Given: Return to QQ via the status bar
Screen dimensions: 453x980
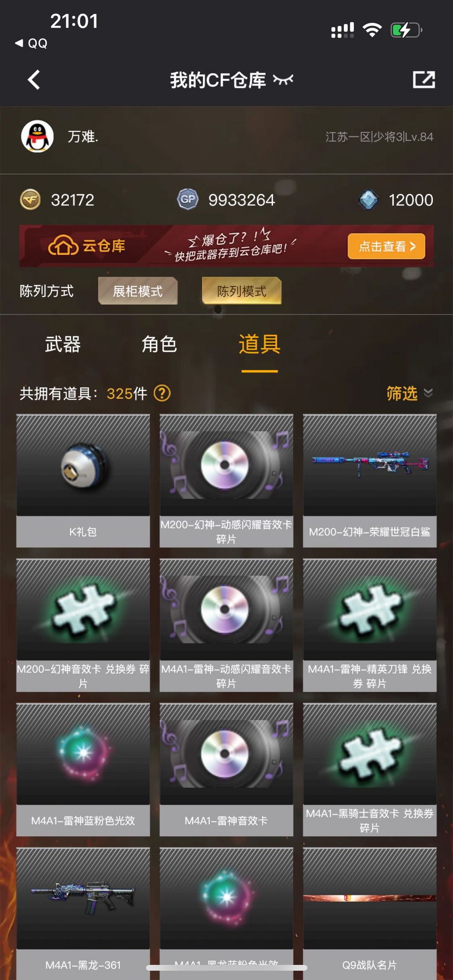Looking at the screenshot, I should click(31, 43).
